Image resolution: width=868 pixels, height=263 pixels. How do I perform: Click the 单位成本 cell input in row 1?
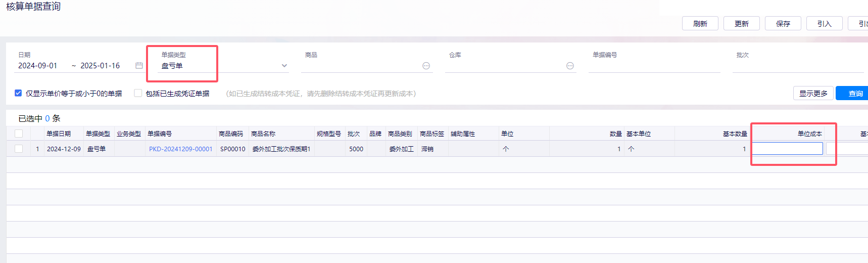[788, 149]
